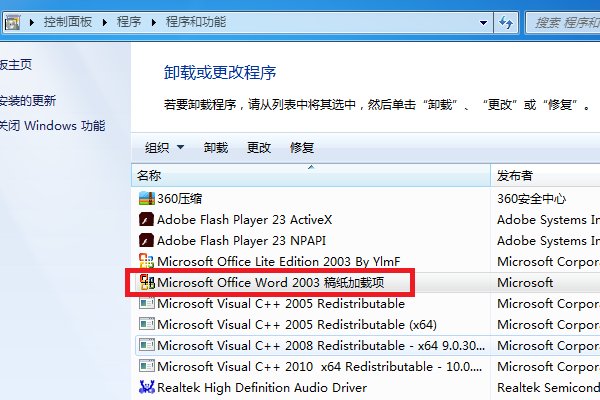
Task: Select 360压缩 row name
Action: click(x=179, y=199)
